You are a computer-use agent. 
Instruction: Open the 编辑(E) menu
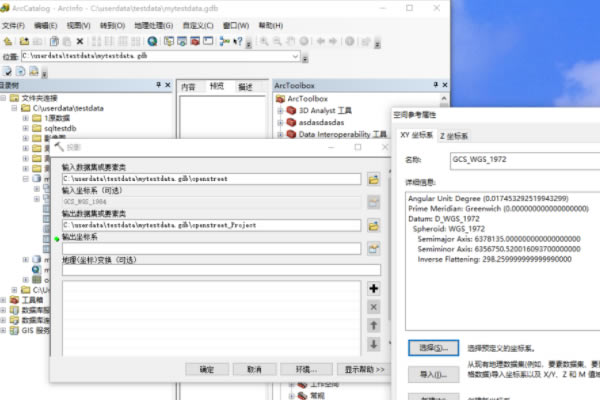[x=46, y=26]
